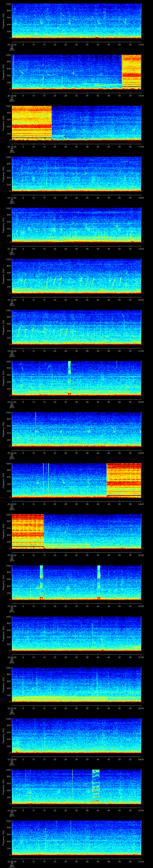Select the 45-second tick below the 22:17 spectrogram
The image size is (153, 868).
[x=109, y=197]
